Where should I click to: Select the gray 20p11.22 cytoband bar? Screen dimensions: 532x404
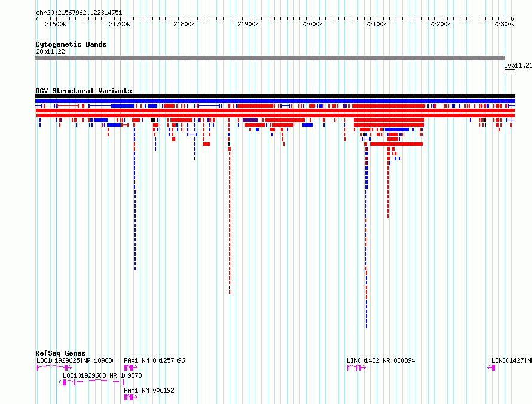point(270,58)
